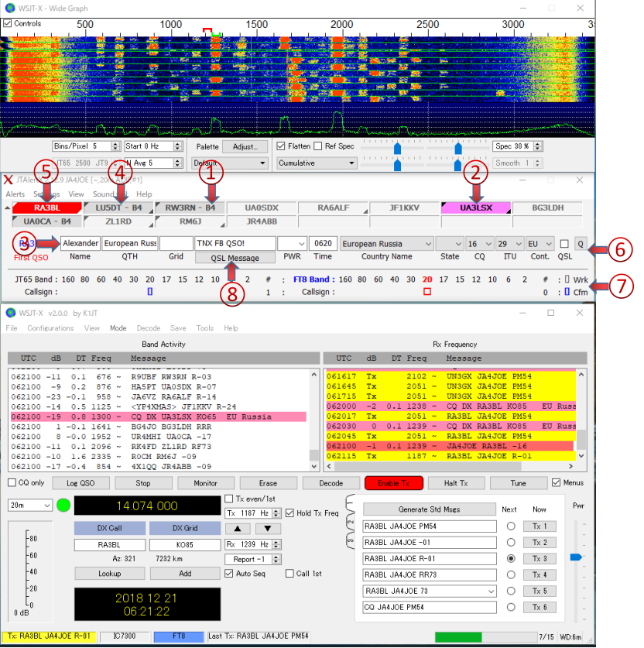Click the Pwr slider handle
The width and height of the screenshot is (644, 648).
point(576,557)
